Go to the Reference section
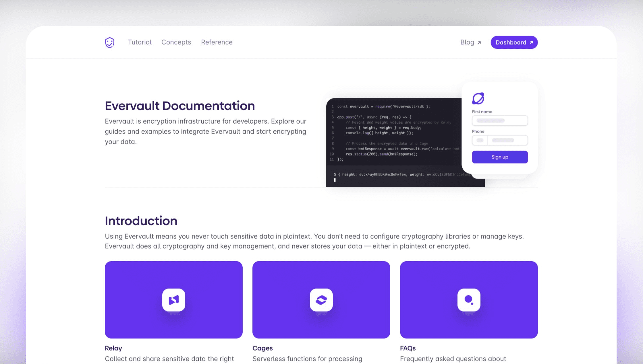 click(217, 42)
